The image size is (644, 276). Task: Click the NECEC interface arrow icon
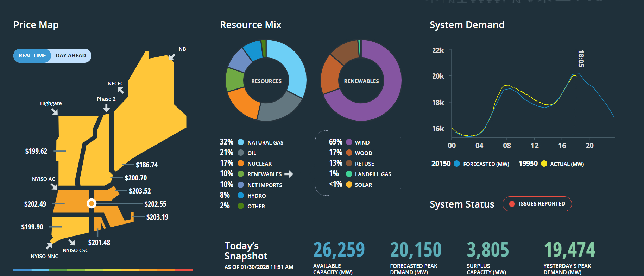[121, 90]
